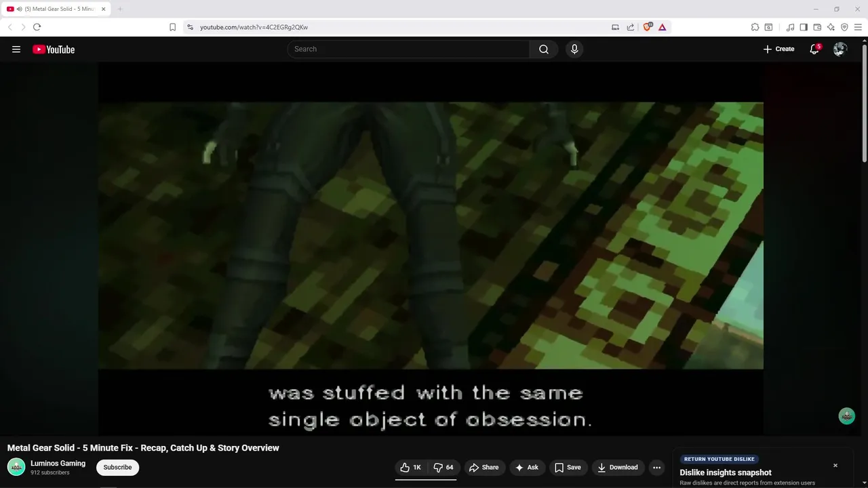Click the browser forward arrow
This screenshot has width=868, height=488.
23,27
